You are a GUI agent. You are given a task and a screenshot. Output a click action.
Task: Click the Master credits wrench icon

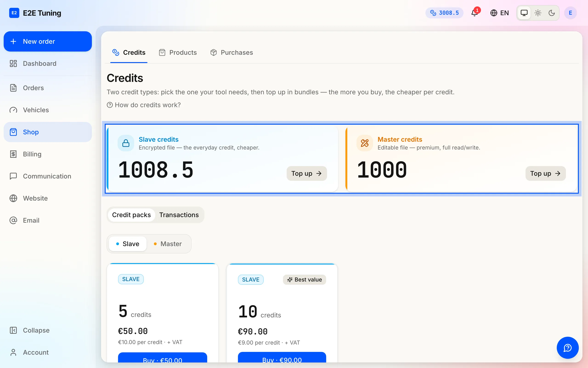pyautogui.click(x=365, y=143)
